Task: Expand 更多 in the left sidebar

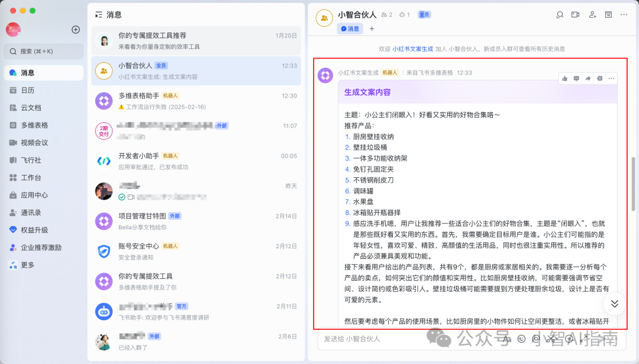Action: click(27, 265)
